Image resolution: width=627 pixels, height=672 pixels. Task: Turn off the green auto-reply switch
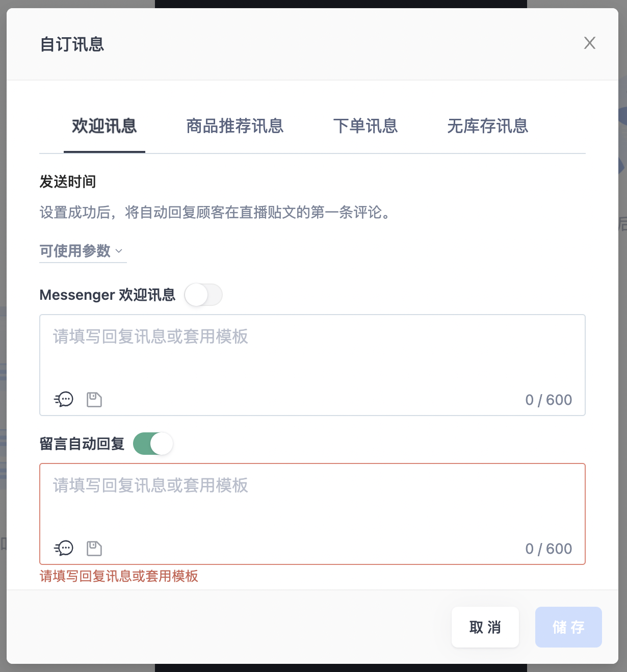153,444
